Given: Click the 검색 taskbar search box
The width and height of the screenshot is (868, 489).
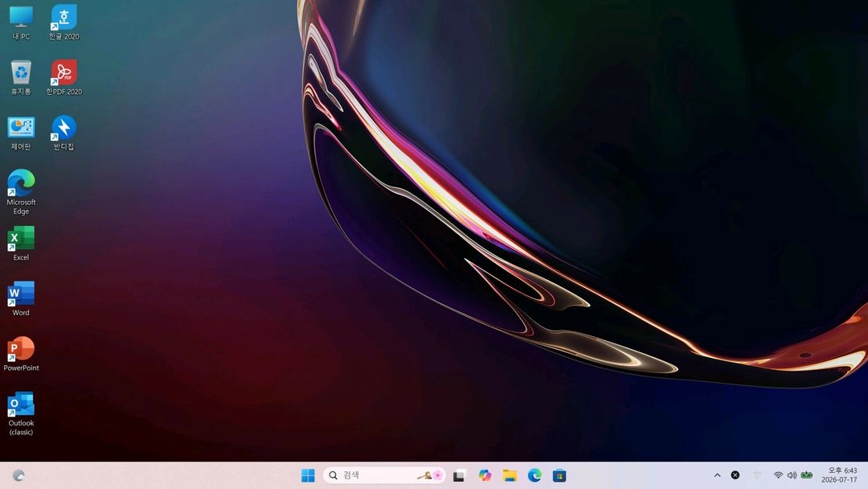Looking at the screenshot, I should click(x=384, y=475).
